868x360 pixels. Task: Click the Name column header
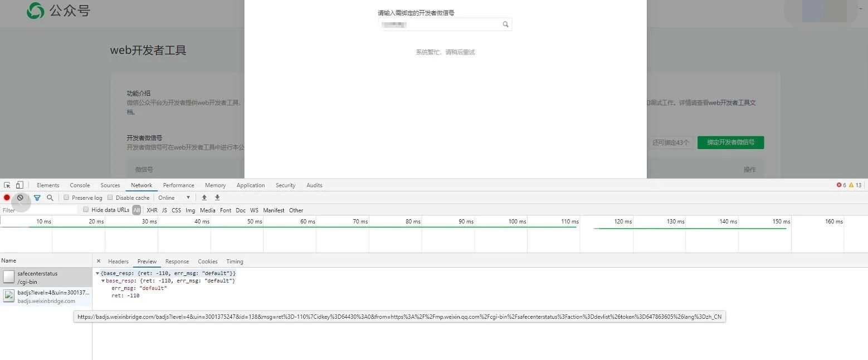tap(46, 260)
